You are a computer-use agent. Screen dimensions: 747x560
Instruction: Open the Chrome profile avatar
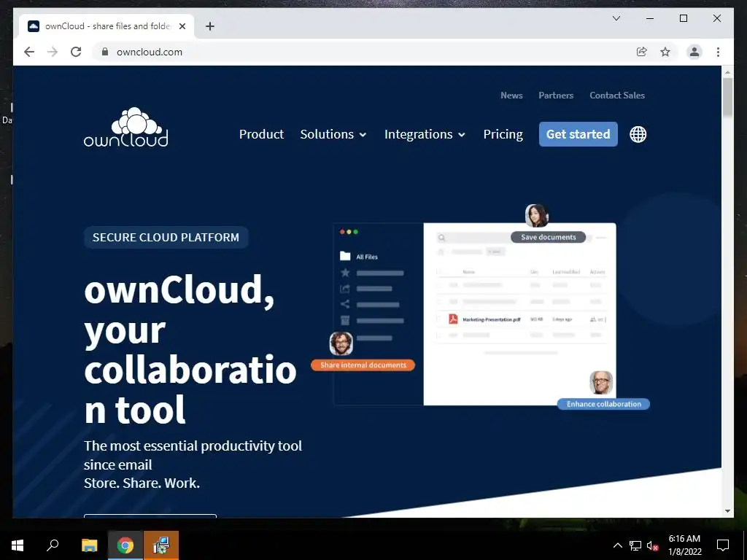click(694, 52)
